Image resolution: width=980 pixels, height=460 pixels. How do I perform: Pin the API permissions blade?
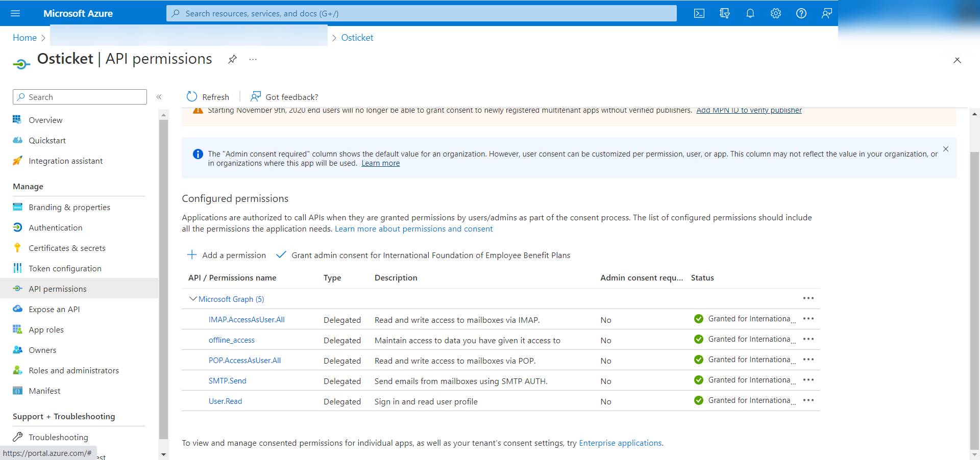232,59
